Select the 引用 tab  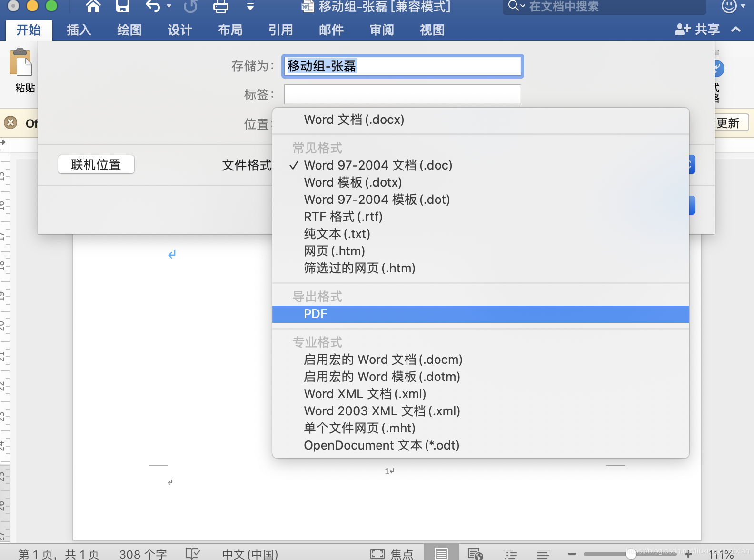(x=281, y=30)
